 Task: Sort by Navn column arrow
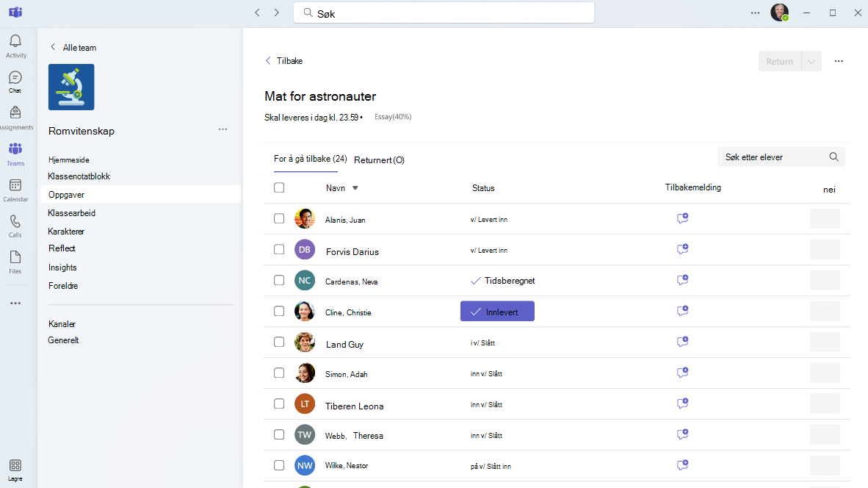(x=355, y=188)
